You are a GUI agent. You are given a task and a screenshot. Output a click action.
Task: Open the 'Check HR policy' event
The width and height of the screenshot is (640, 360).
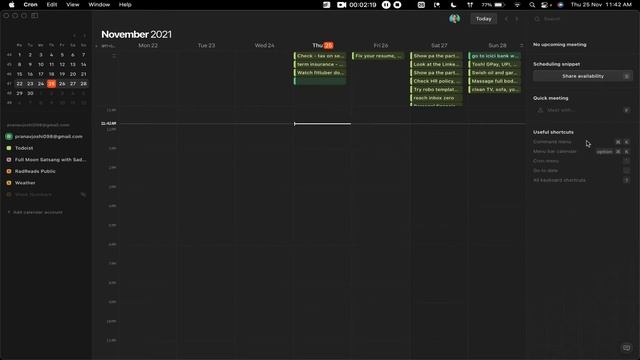point(436,81)
